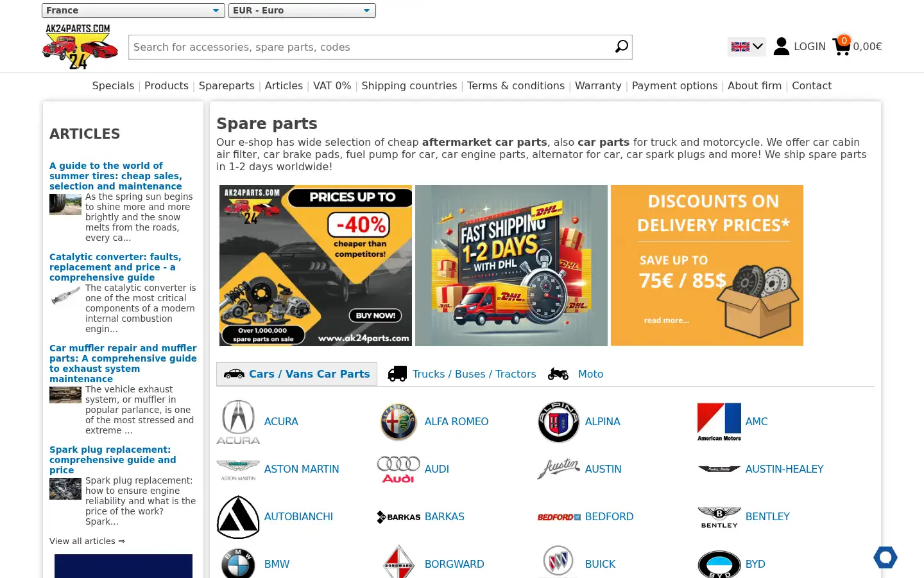Click the Alpina brand logo
Screen dimensions: 924x578
559,422
